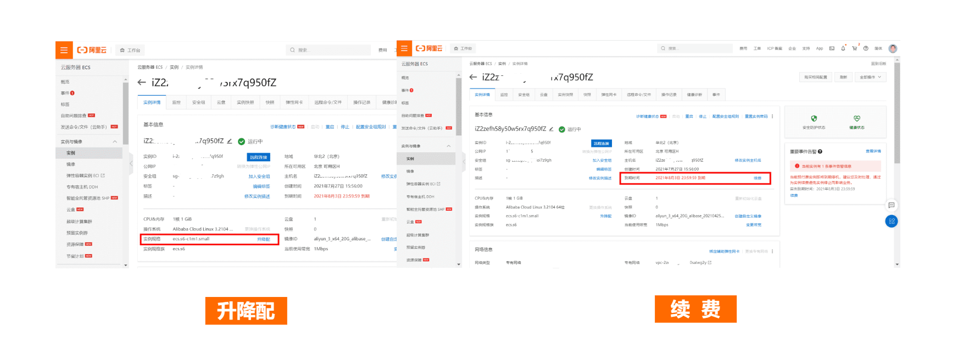Edit instance name pencil in right screenshot
The width and height of the screenshot is (980, 358).
[x=551, y=129]
